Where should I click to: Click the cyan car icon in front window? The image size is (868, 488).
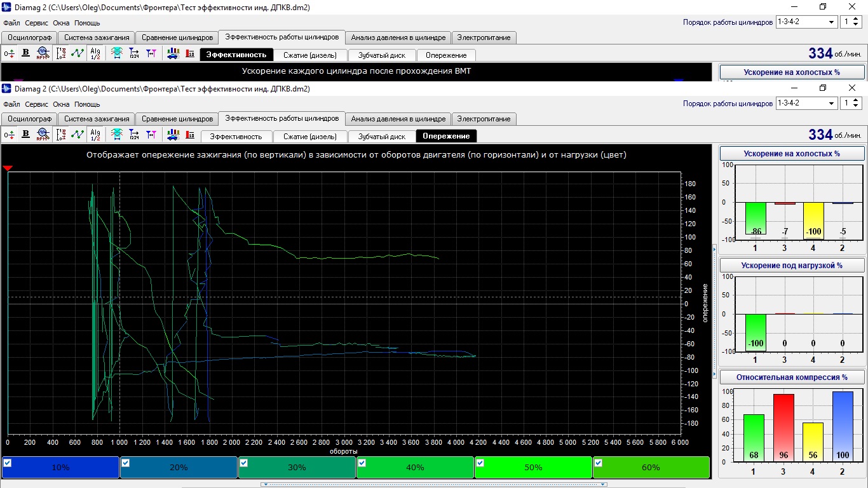pyautogui.click(x=117, y=135)
